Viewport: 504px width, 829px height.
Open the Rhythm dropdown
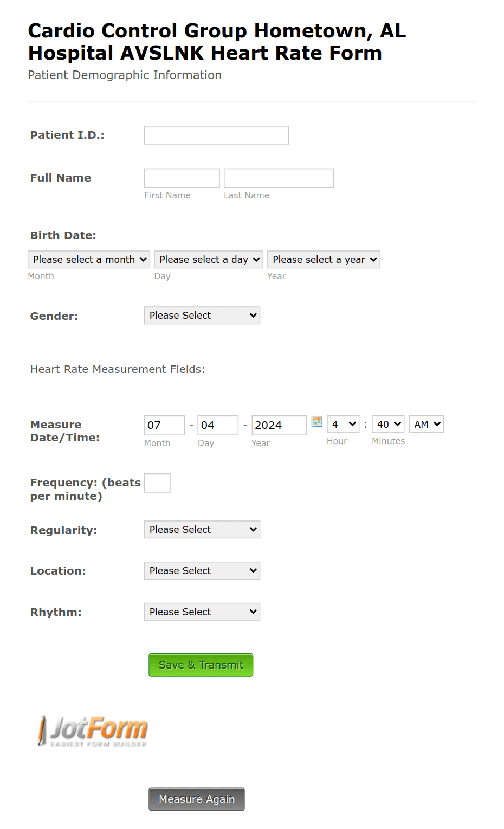(x=202, y=612)
